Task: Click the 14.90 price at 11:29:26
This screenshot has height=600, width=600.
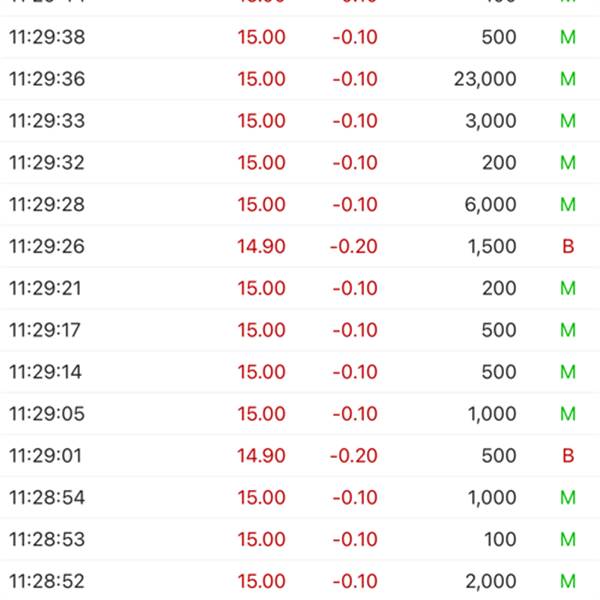Action: point(261,246)
